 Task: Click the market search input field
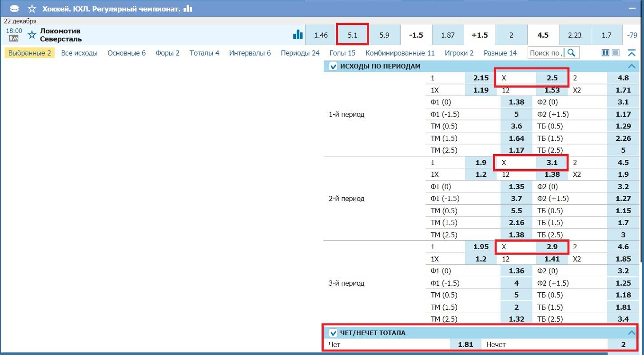click(x=546, y=53)
